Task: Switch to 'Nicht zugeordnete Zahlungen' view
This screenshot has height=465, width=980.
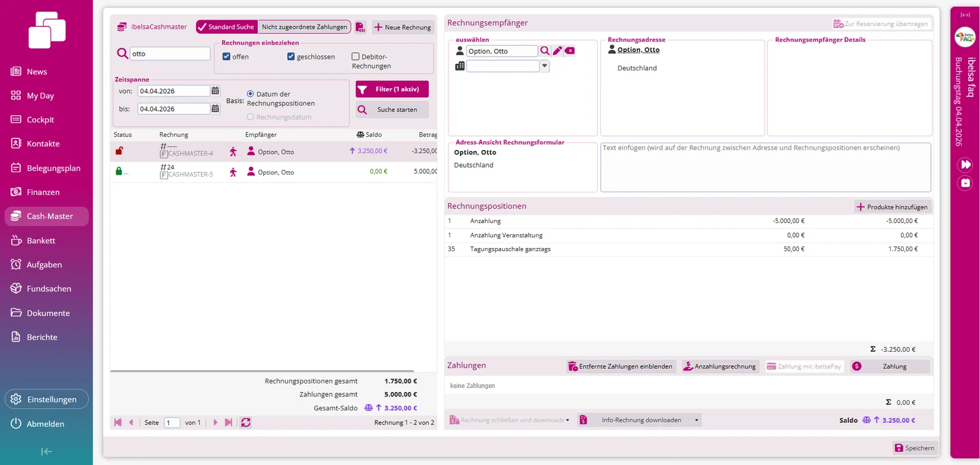Action: point(304,27)
